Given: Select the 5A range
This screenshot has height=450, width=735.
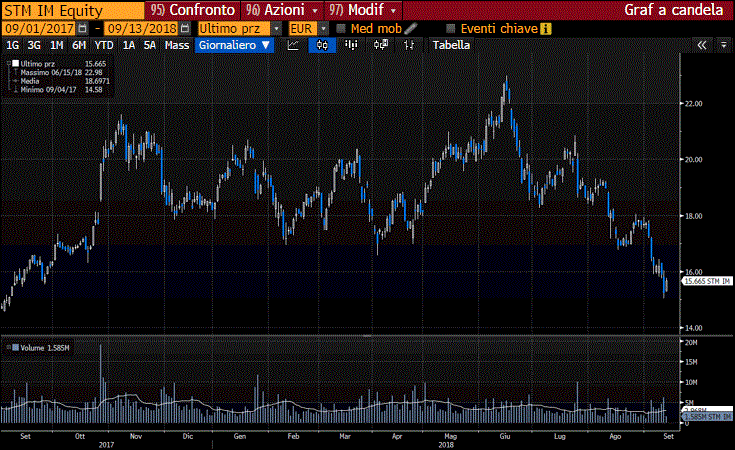Looking at the screenshot, I should point(150,45).
